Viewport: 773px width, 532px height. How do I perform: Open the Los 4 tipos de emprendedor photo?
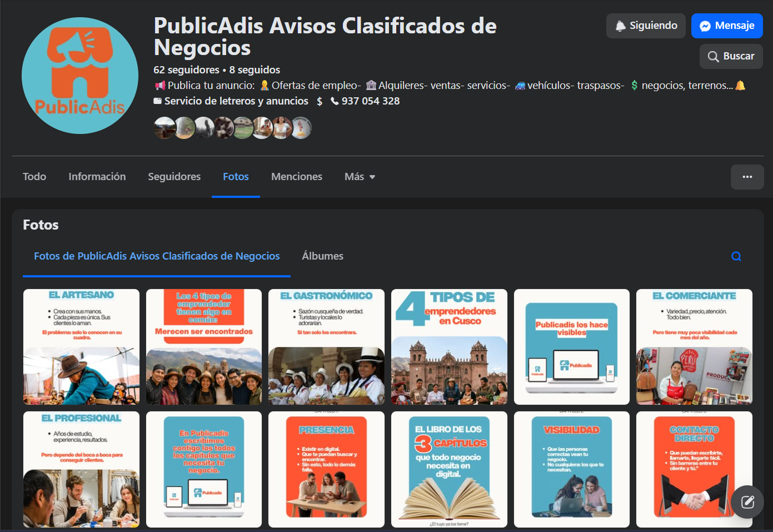(x=204, y=347)
